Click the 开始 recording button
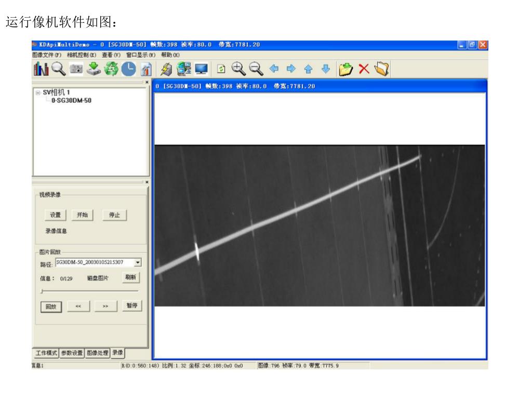This screenshot has height=399, width=532. pos(82,215)
